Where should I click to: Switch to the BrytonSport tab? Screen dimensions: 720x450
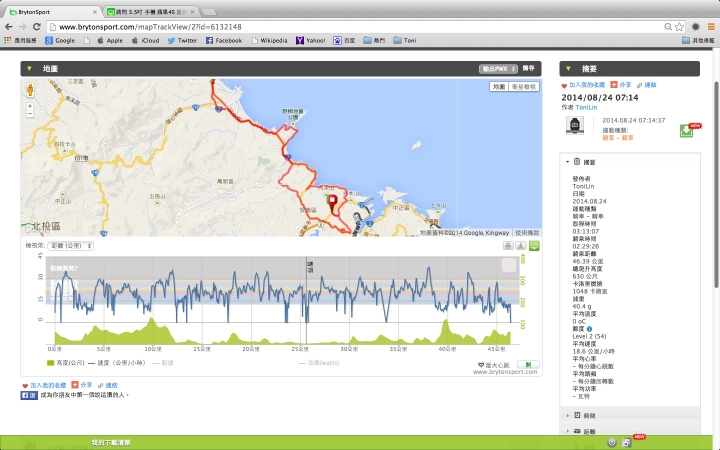click(53, 12)
